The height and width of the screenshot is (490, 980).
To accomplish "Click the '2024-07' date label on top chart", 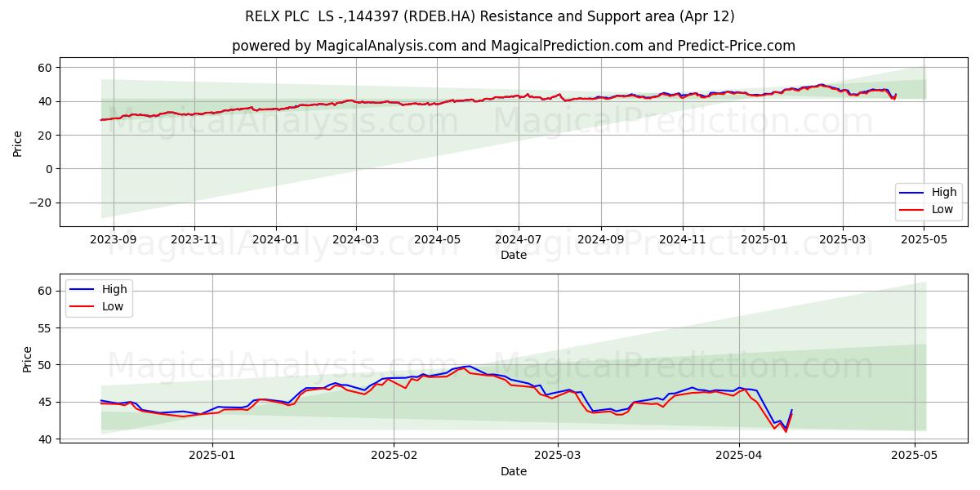I will coord(519,238).
